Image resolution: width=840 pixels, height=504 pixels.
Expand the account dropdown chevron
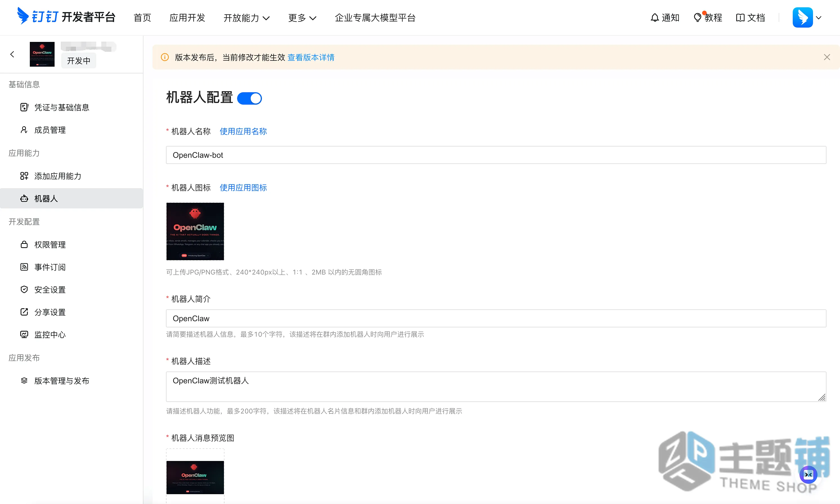819,18
